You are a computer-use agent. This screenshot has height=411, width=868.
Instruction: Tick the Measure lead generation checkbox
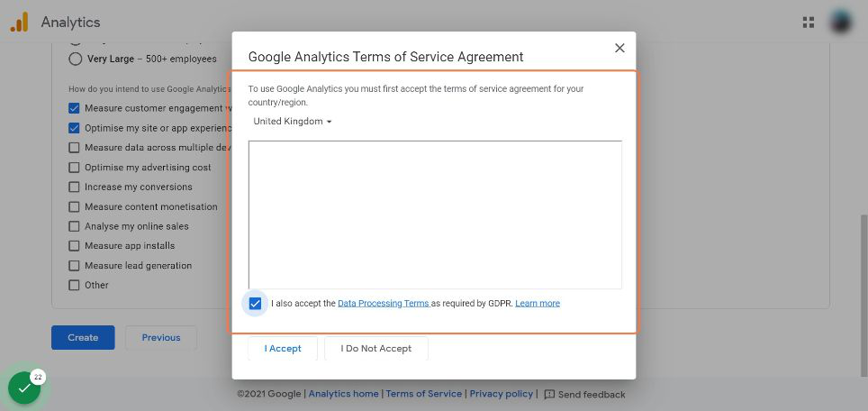(75, 266)
